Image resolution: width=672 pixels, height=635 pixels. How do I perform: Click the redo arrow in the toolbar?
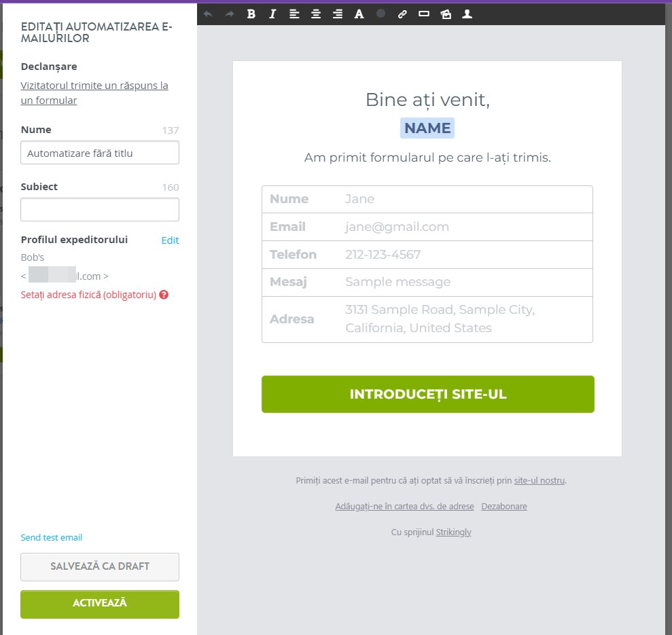[230, 14]
